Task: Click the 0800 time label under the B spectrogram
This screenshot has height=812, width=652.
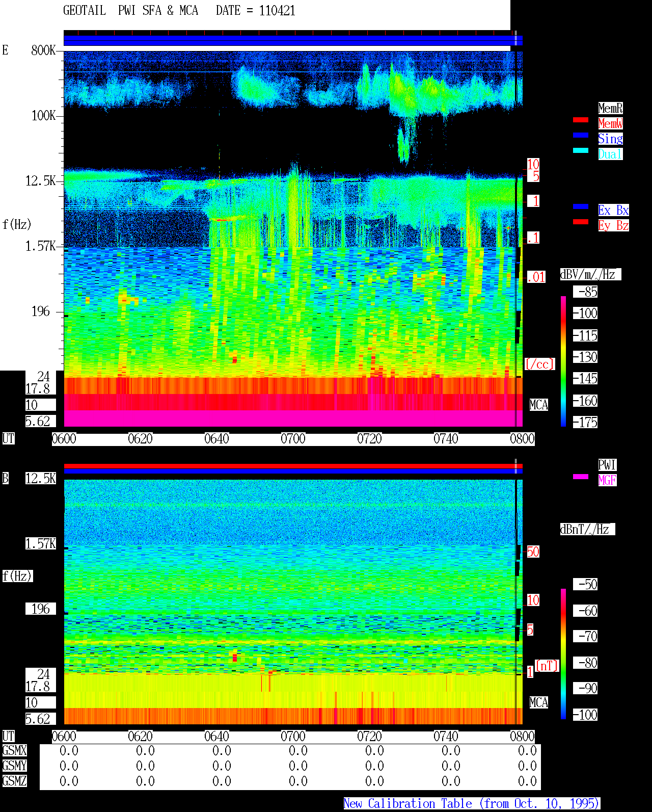Action: click(523, 736)
